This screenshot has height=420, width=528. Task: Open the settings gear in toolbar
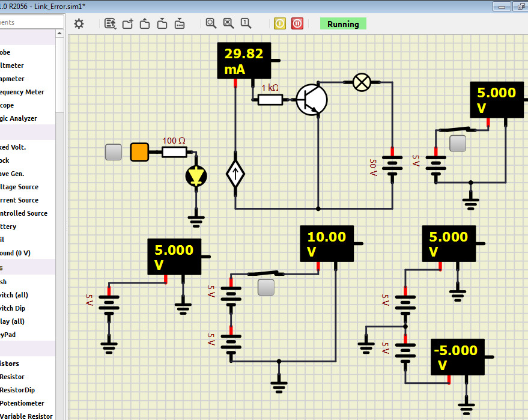[x=79, y=24]
